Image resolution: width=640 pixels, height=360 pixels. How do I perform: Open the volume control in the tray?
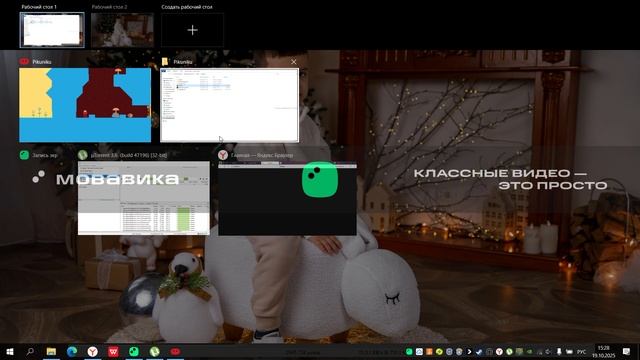point(547,351)
